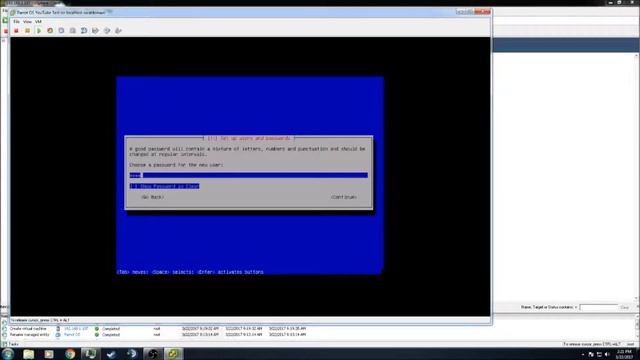Open the Steam taskbar icon
This screenshot has height=360, width=640.
131,354
